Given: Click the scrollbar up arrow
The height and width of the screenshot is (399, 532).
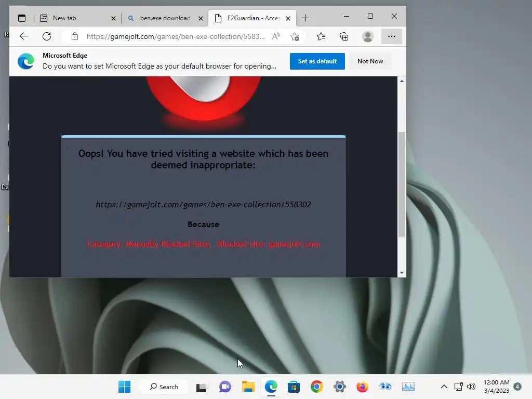Looking at the screenshot, I should click(402, 81).
